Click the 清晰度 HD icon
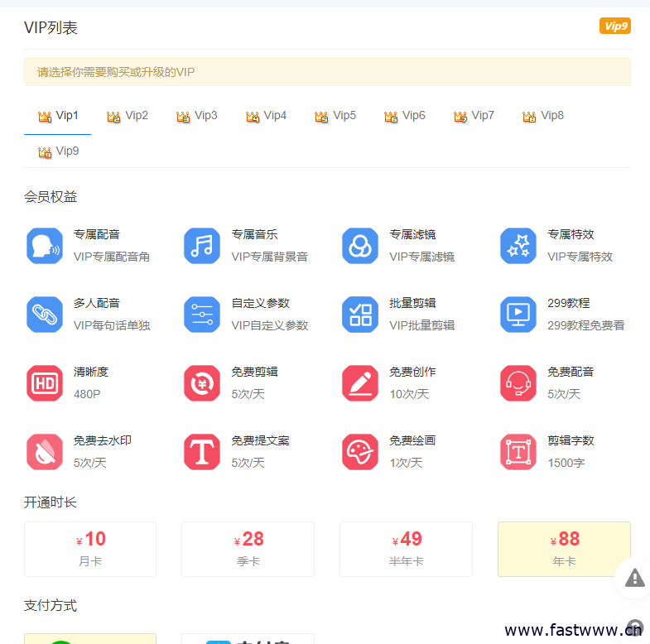Screen dimensions: 650x644 click(x=45, y=383)
